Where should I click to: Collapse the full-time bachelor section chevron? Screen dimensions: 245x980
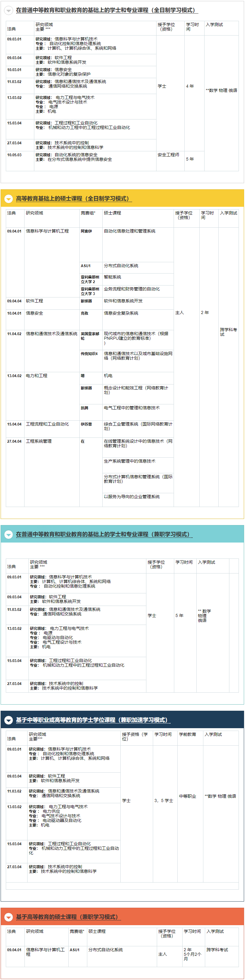(8, 11)
